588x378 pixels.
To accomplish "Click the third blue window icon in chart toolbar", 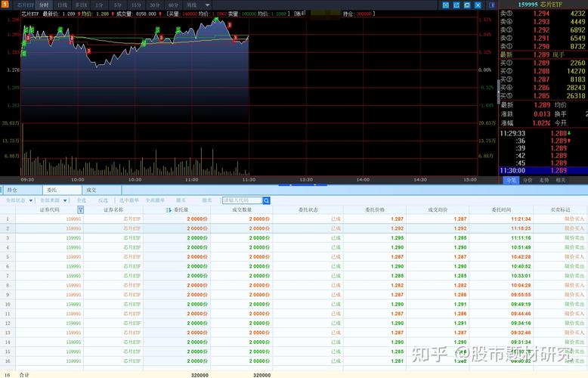I will 468,5.
